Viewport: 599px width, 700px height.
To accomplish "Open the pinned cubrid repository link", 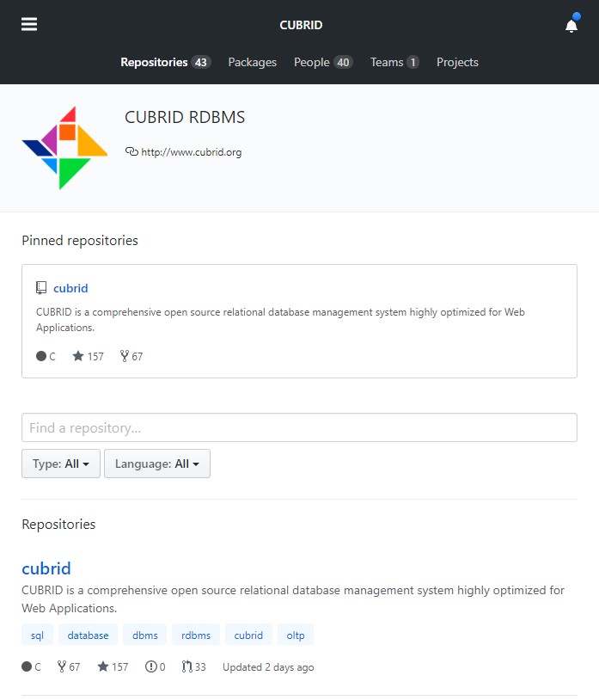I will pyautogui.click(x=70, y=288).
